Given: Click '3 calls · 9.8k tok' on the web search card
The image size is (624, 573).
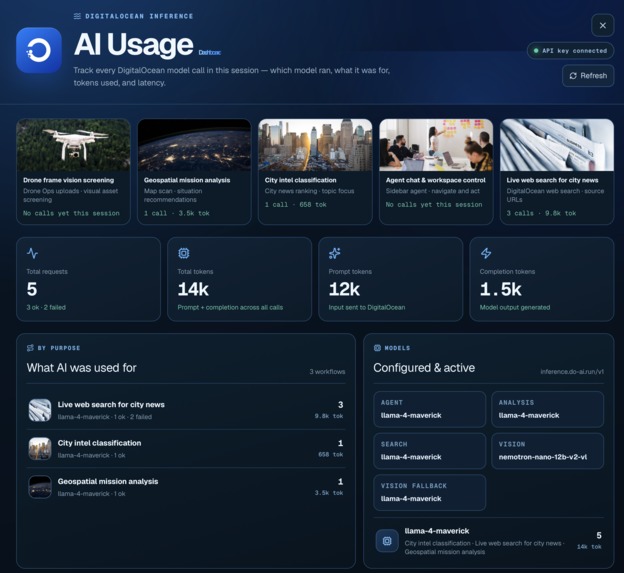Looking at the screenshot, I should [541, 213].
